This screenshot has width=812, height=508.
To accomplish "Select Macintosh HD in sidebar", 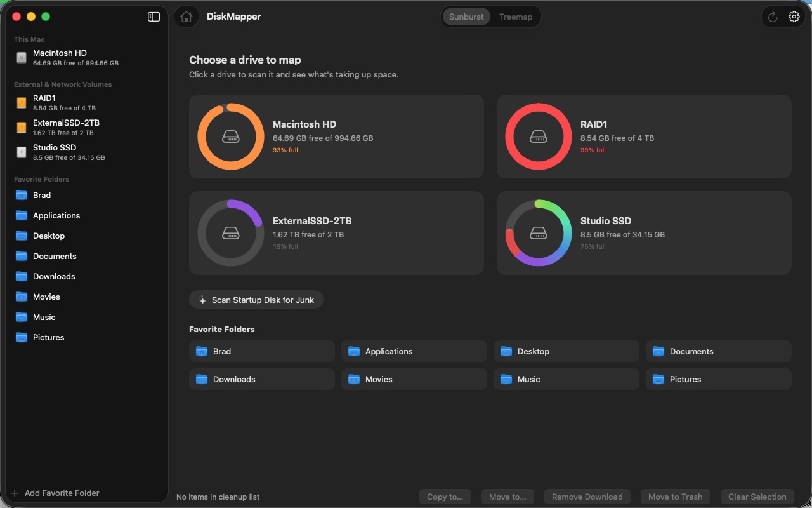I will tap(86, 58).
